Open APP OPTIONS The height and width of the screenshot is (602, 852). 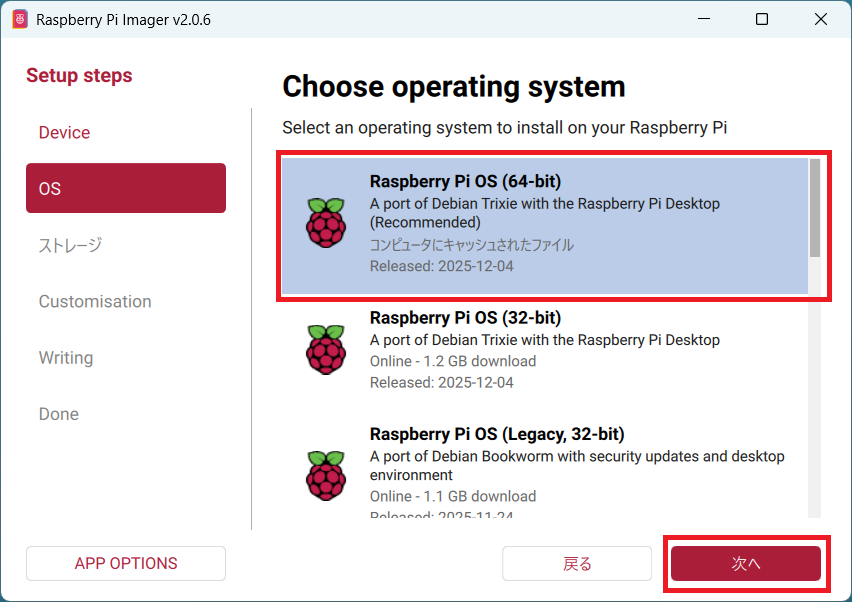tap(126, 563)
